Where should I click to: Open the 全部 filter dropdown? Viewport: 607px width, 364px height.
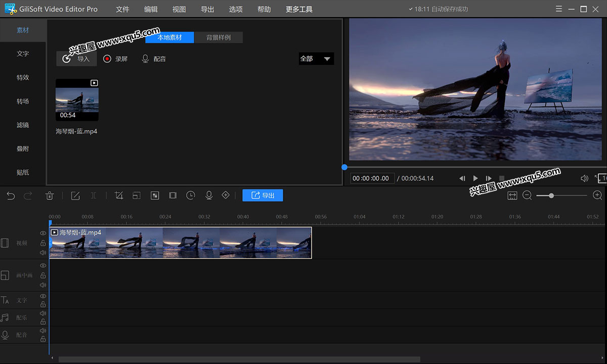point(316,59)
